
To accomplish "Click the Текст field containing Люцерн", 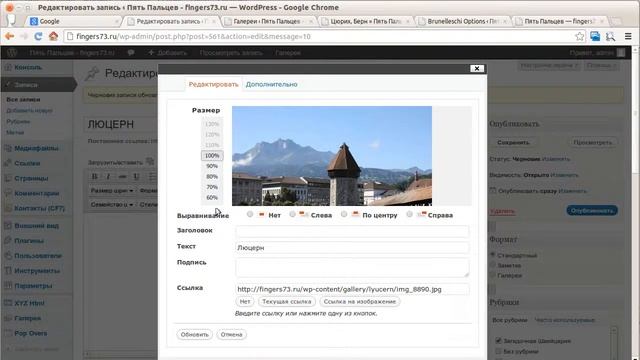I will [x=352, y=247].
